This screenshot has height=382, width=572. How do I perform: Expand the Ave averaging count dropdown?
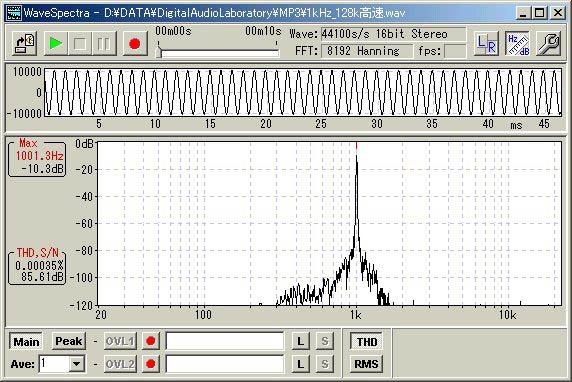77,364
